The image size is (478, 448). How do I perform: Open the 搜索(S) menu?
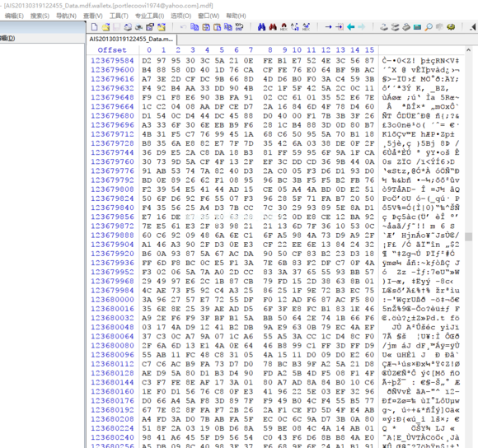point(40,16)
